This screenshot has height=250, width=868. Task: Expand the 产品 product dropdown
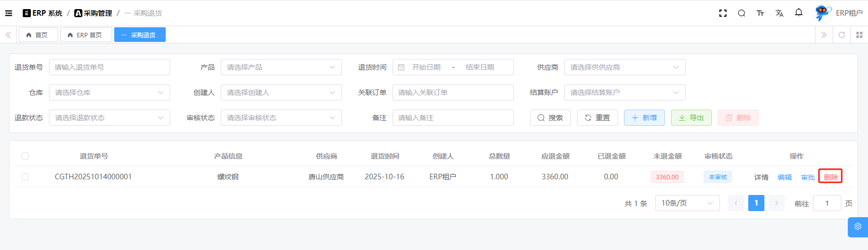click(281, 67)
